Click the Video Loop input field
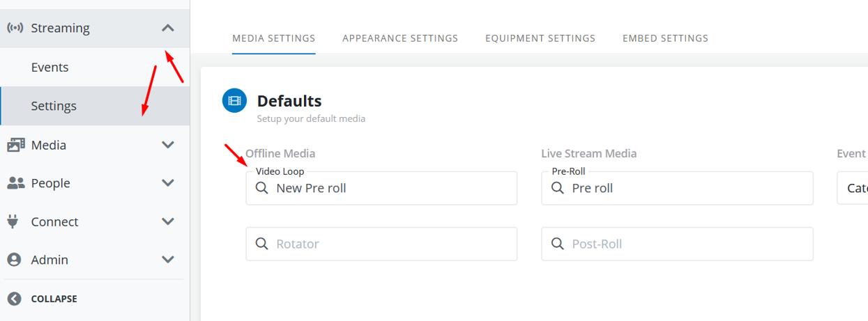868x321 pixels. point(390,189)
